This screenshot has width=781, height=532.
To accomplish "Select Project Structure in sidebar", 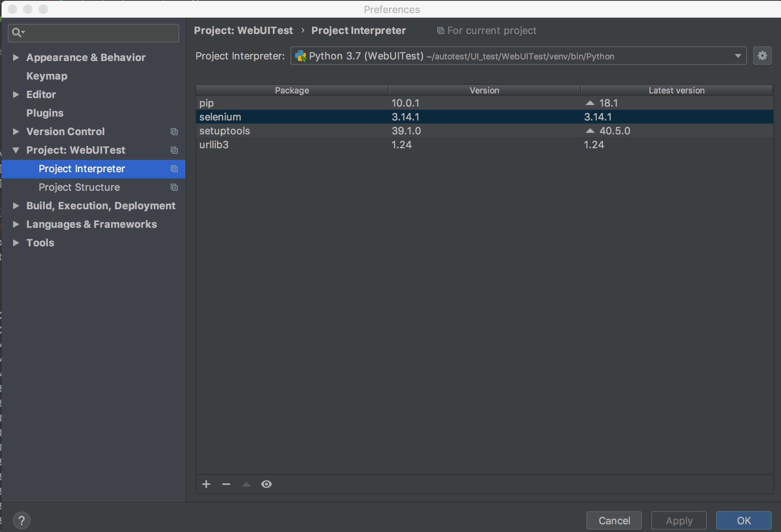I will [x=93, y=187].
